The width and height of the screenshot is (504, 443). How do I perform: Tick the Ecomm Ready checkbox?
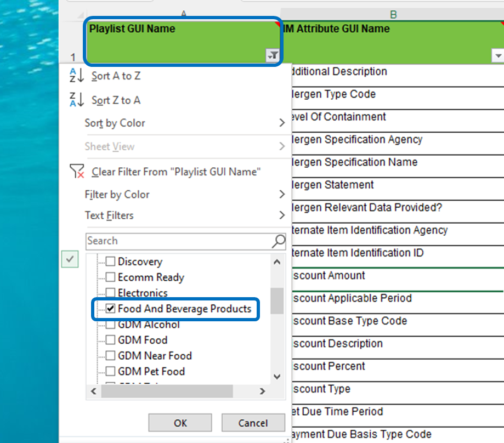[110, 277]
